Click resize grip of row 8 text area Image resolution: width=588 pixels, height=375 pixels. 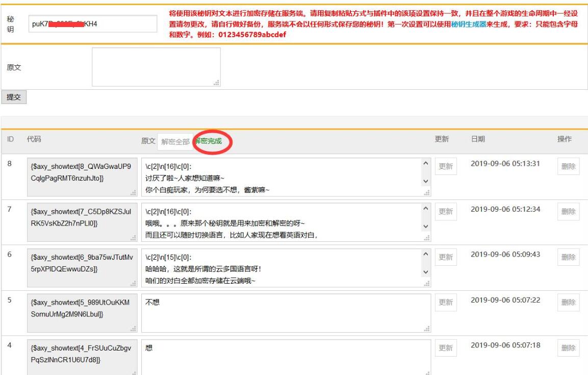click(x=427, y=192)
